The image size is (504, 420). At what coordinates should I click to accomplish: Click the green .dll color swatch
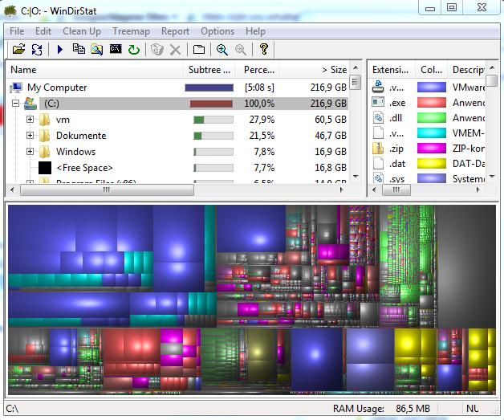pos(431,117)
